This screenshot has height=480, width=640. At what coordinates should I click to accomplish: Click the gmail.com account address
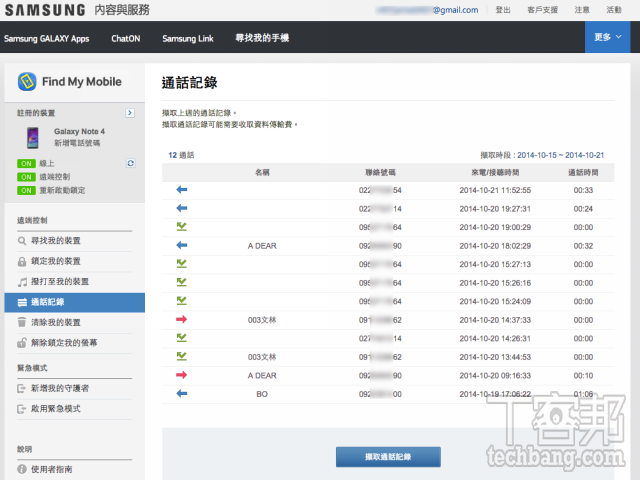427,10
